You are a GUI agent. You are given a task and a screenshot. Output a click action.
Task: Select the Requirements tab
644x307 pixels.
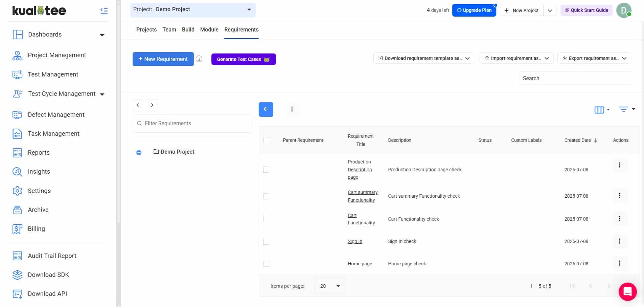point(241,30)
